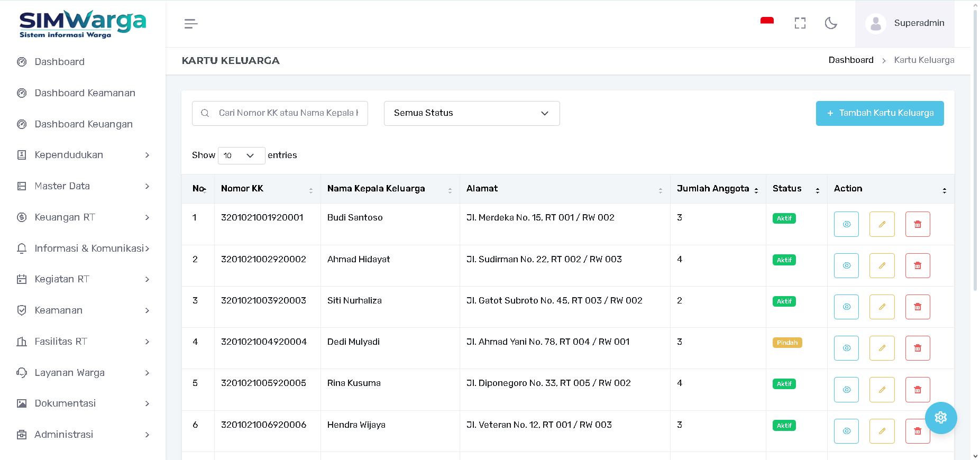Open the floating settings gear button
This screenshot has width=980, height=460.
pyautogui.click(x=940, y=418)
